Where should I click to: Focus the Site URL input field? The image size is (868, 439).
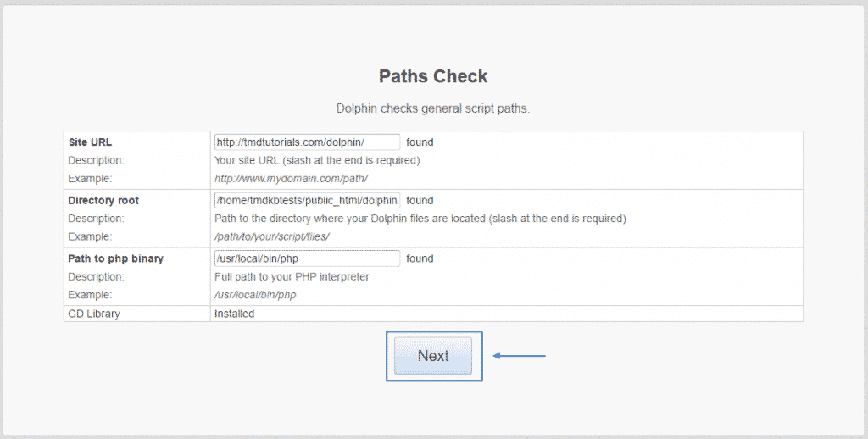point(307,142)
